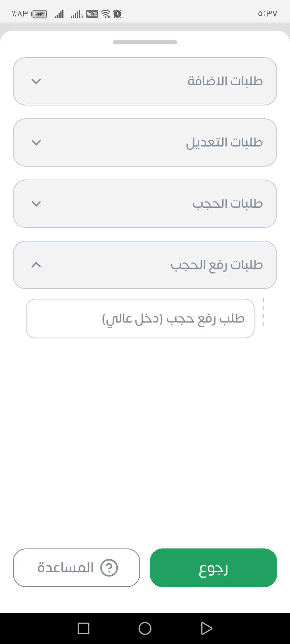This screenshot has height=644, width=290.
Task: Tap the bottom sheet drag handle
Action: click(x=145, y=42)
